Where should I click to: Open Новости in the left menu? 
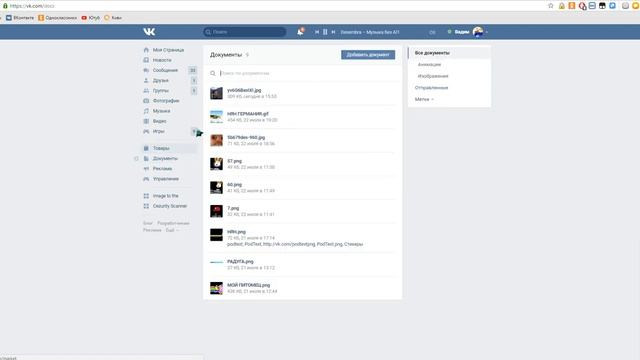[162, 60]
